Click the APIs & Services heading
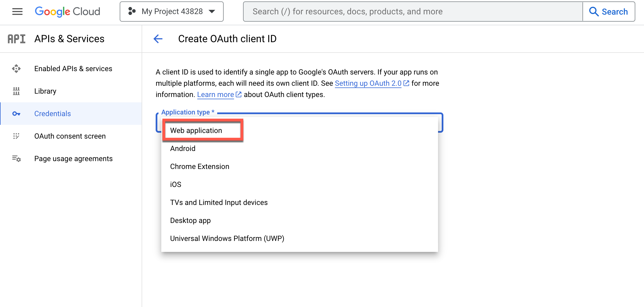 click(x=69, y=39)
